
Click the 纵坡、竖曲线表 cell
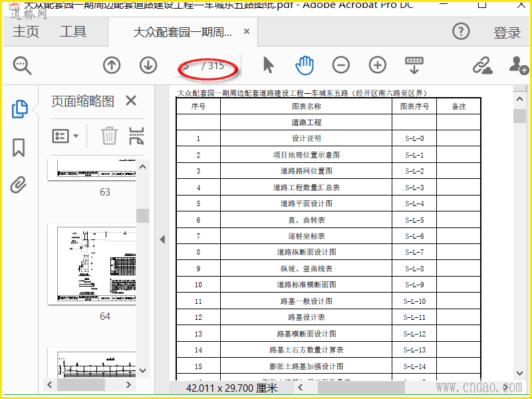307,269
